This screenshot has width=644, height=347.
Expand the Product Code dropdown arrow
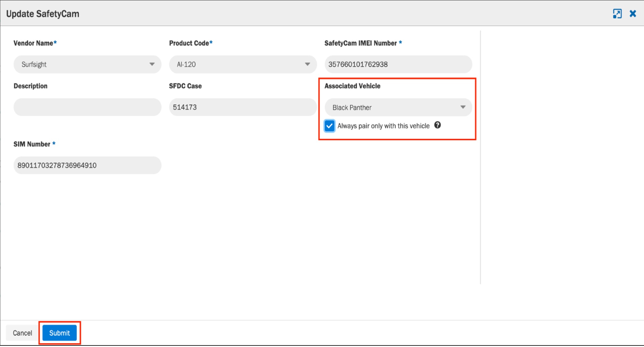[x=308, y=64]
